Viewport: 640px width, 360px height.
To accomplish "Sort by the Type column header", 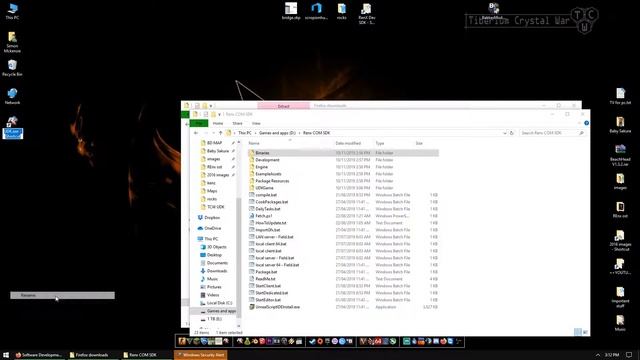I will tap(380, 143).
